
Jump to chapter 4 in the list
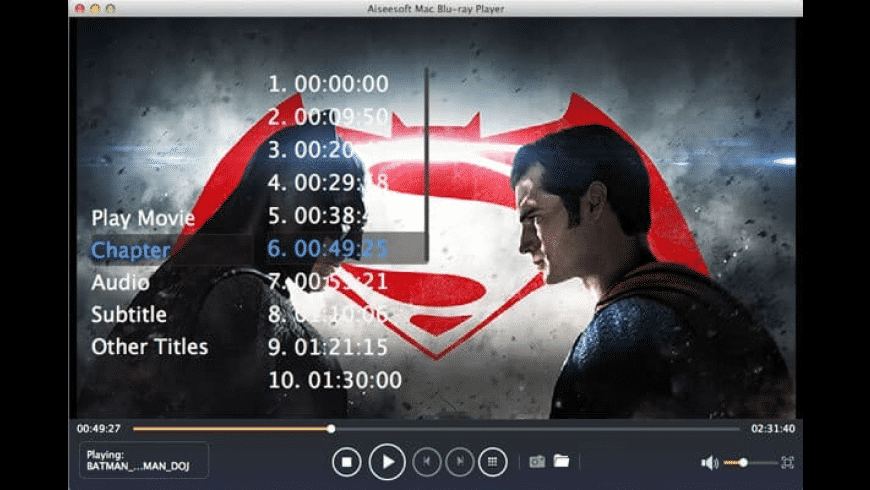click(x=328, y=182)
